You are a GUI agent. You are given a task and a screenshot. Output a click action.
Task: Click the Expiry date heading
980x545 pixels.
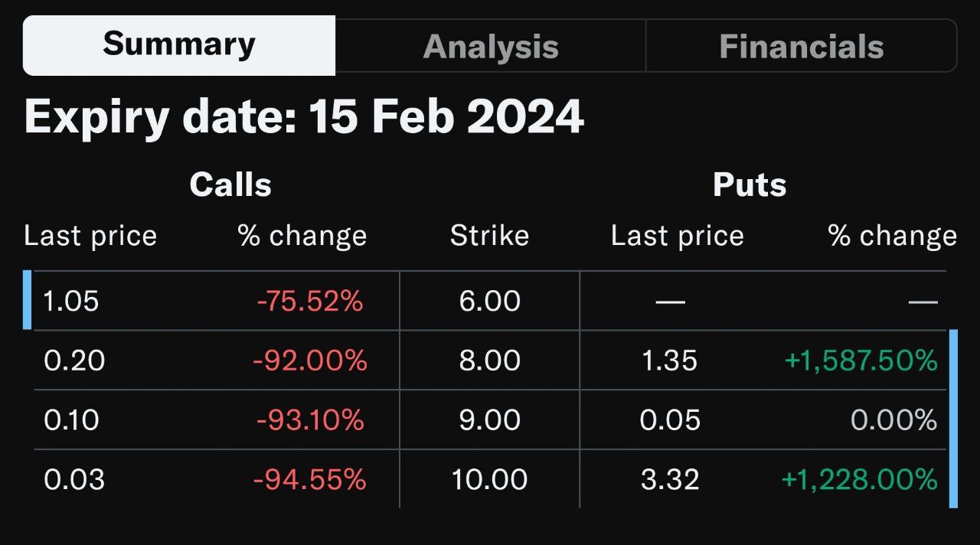[304, 117]
